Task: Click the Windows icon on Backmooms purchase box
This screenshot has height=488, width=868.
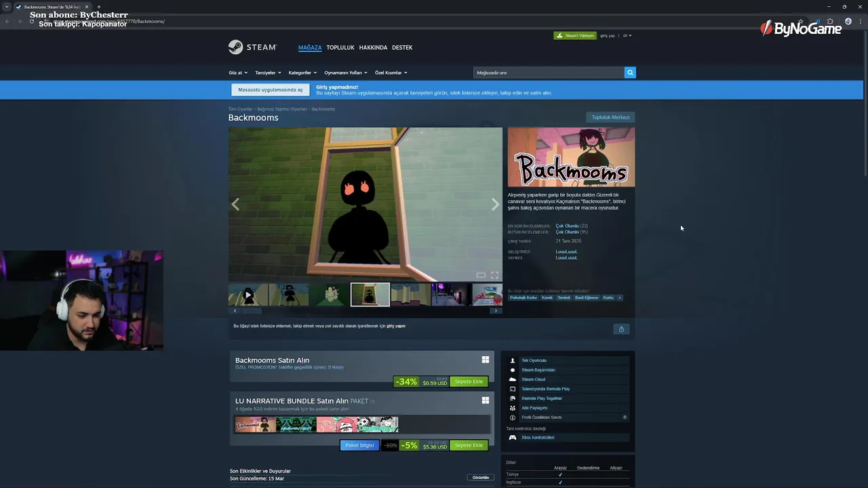Action: 486,360
